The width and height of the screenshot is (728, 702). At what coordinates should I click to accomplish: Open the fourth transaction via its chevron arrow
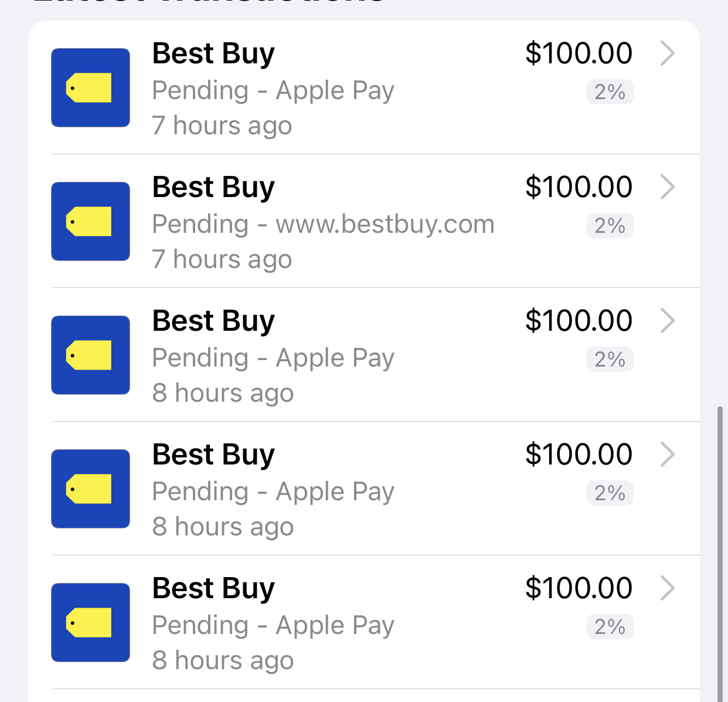coord(668,455)
